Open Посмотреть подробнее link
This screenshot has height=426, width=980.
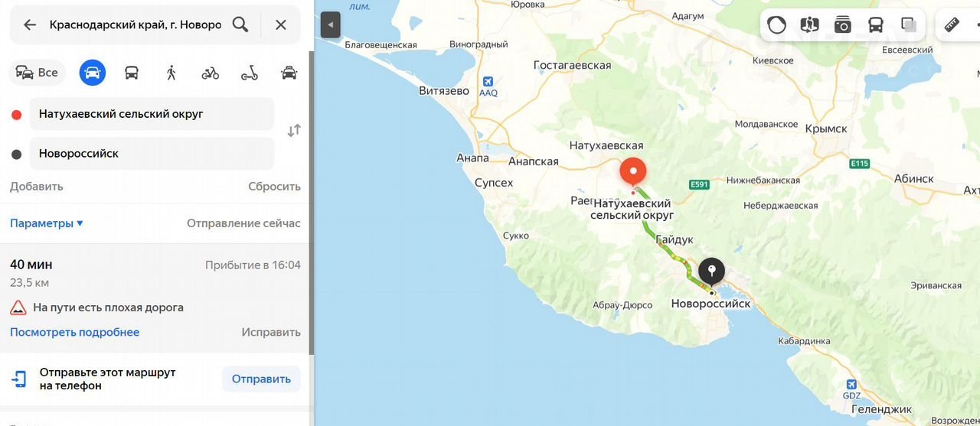tap(74, 332)
